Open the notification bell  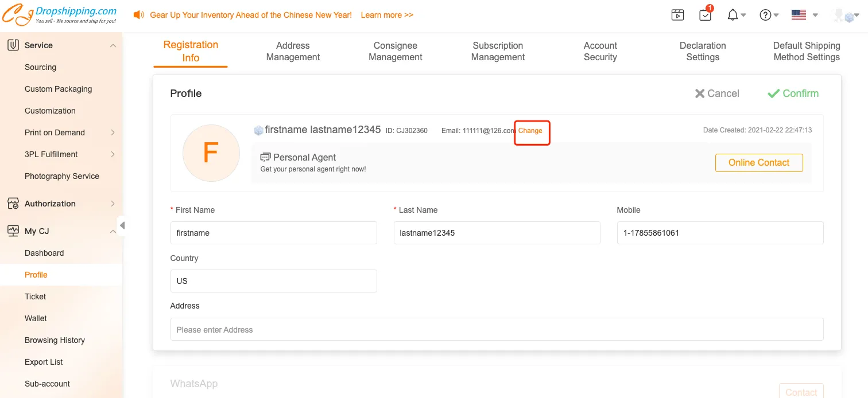pyautogui.click(x=733, y=15)
